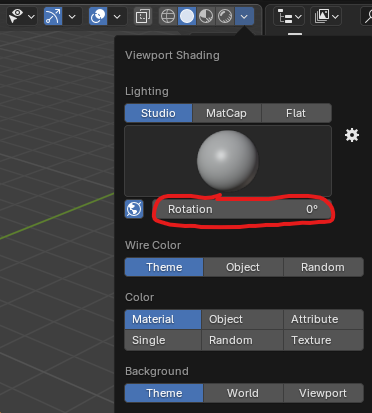Switch to Rendered viewport shading
Image resolution: width=372 pixels, height=413 pixels.
tap(225, 16)
